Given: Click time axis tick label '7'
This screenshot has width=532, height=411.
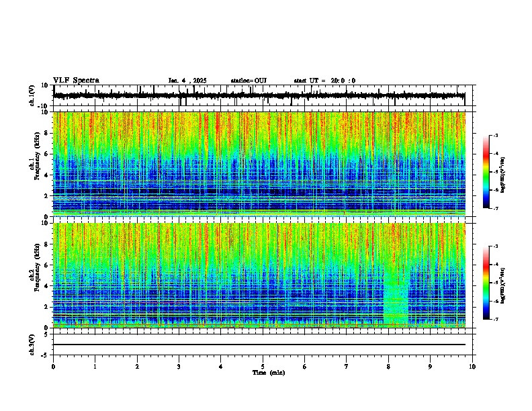Looking at the screenshot, I should coord(347,367).
